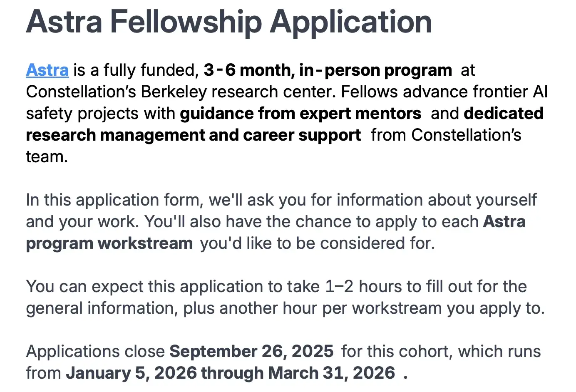Click the text 'and your work.'
The height and width of the screenshot is (392, 576).
tap(82, 221)
